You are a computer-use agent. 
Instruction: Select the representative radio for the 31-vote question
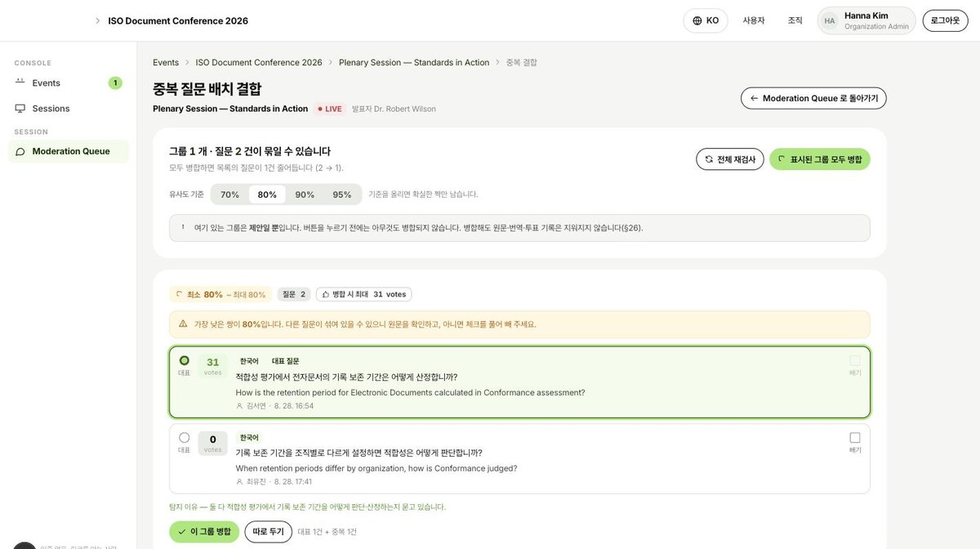pyautogui.click(x=184, y=360)
